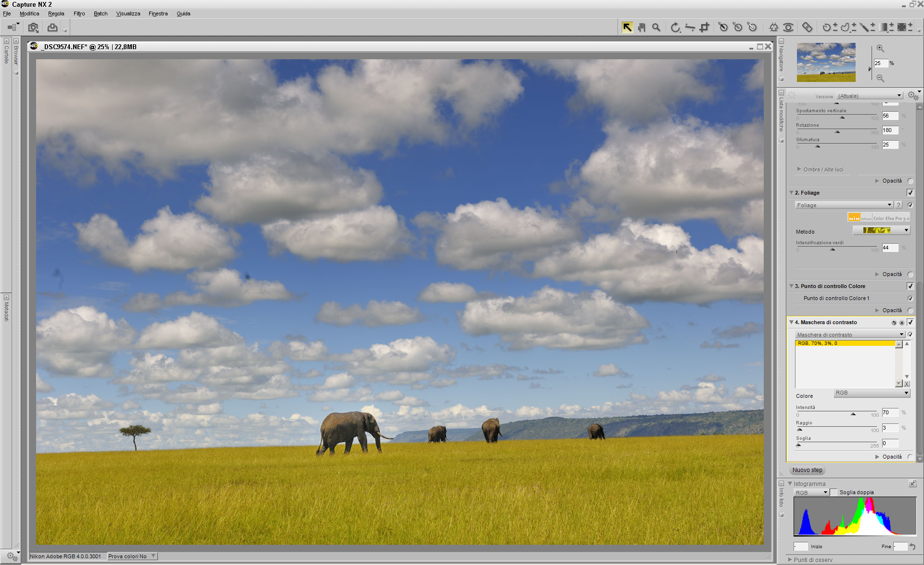Select the Straighten tool
The width and height of the screenshot is (924, 565).
pyautogui.click(x=690, y=27)
